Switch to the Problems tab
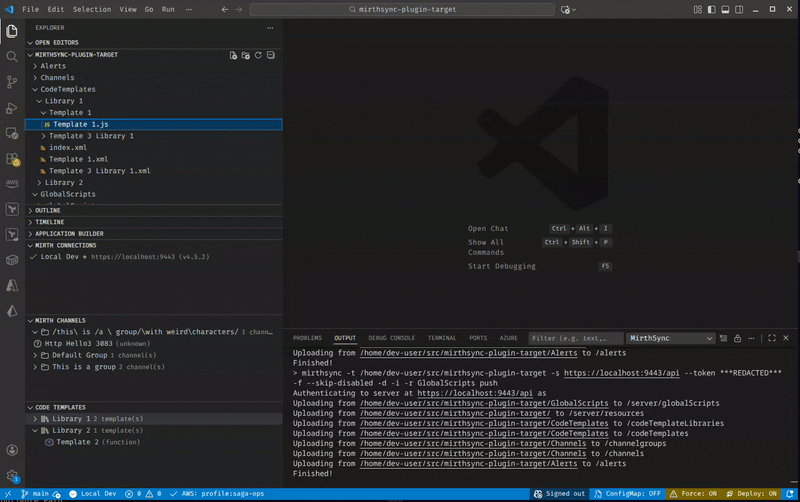Viewport: 800px width, 502px height. coord(307,338)
